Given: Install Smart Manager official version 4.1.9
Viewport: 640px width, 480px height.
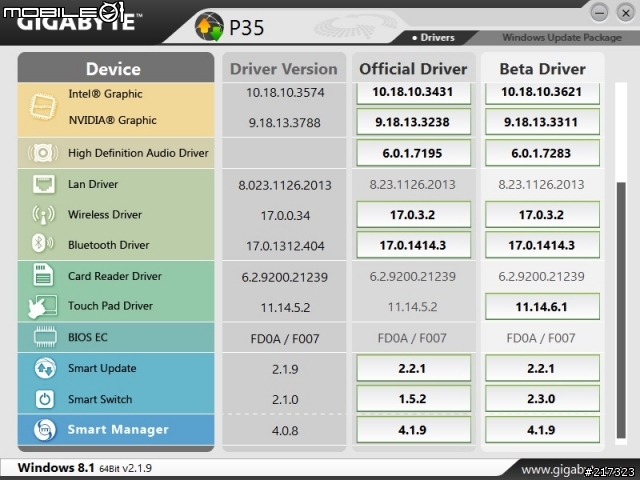Looking at the screenshot, I should (413, 430).
